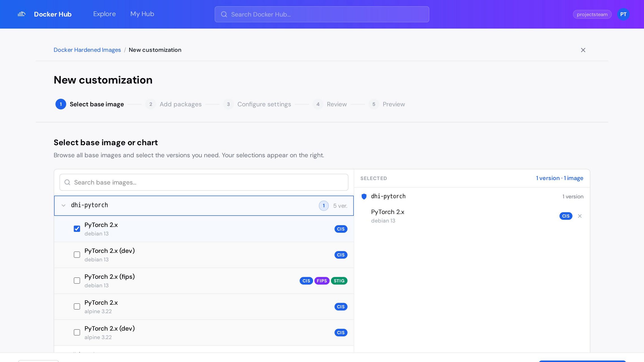The width and height of the screenshot is (644, 362).
Task: Click the 1 version text in Selected panel
Action: pyautogui.click(x=573, y=196)
